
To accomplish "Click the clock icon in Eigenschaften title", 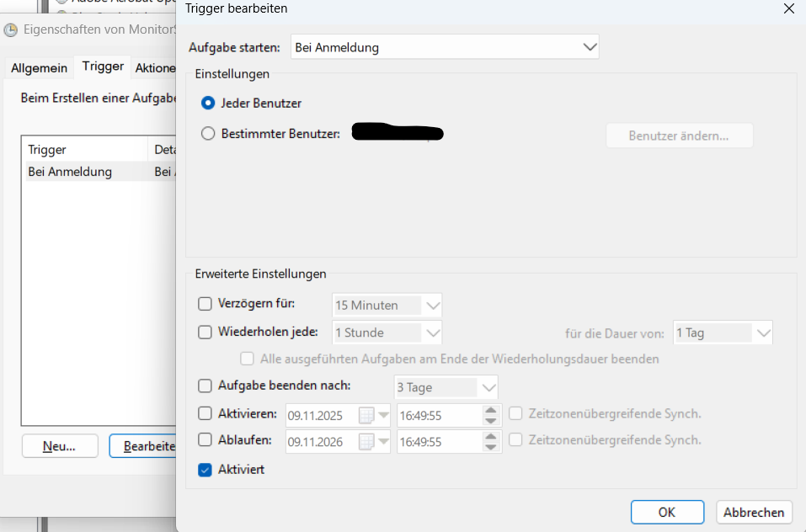I will pyautogui.click(x=10, y=30).
